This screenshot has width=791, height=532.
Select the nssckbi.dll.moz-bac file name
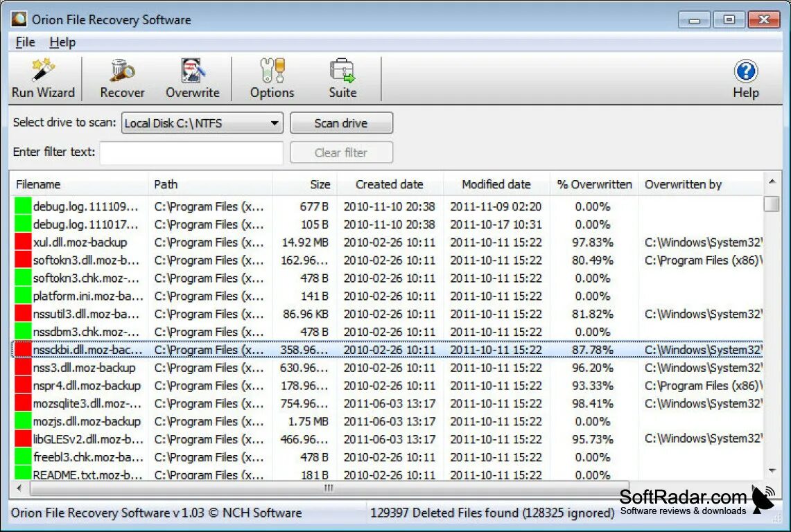87,349
